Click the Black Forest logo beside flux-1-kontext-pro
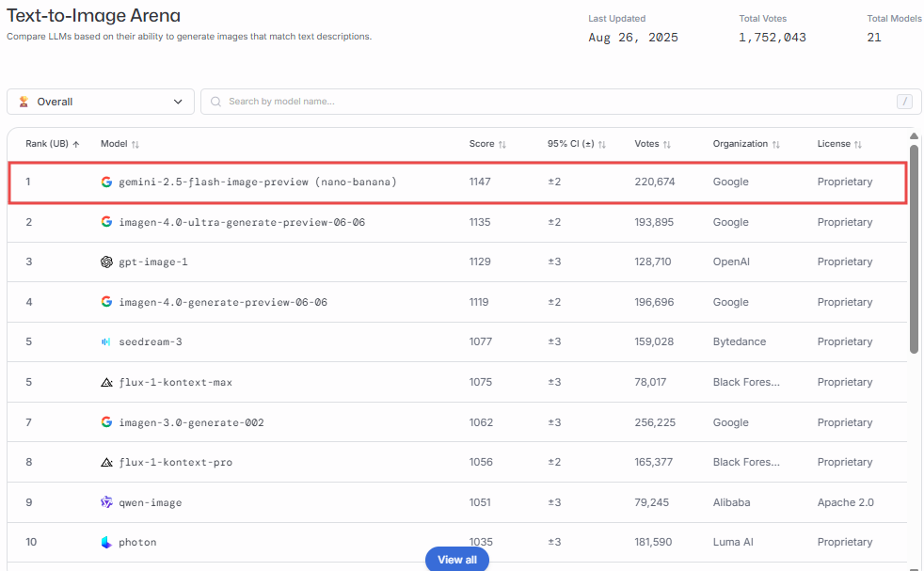This screenshot has width=924, height=571. (x=106, y=462)
